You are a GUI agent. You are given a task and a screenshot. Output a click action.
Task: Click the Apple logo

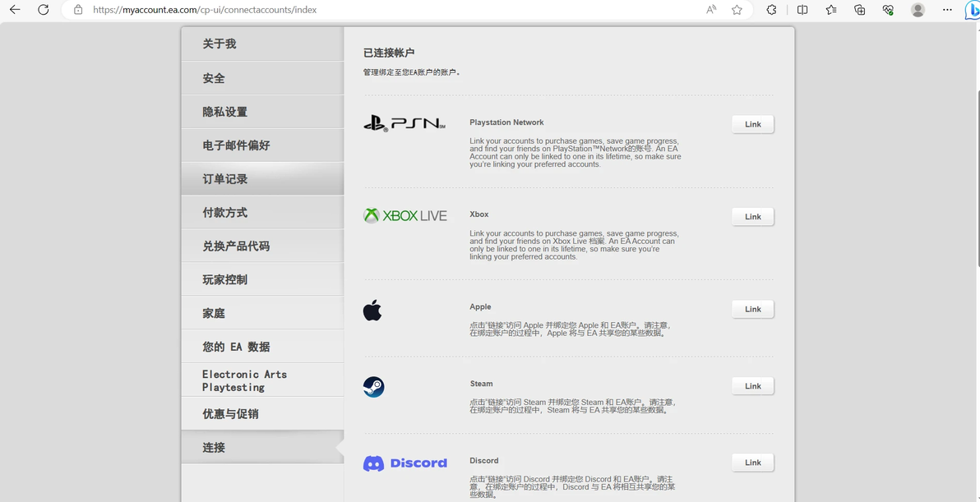click(x=372, y=311)
